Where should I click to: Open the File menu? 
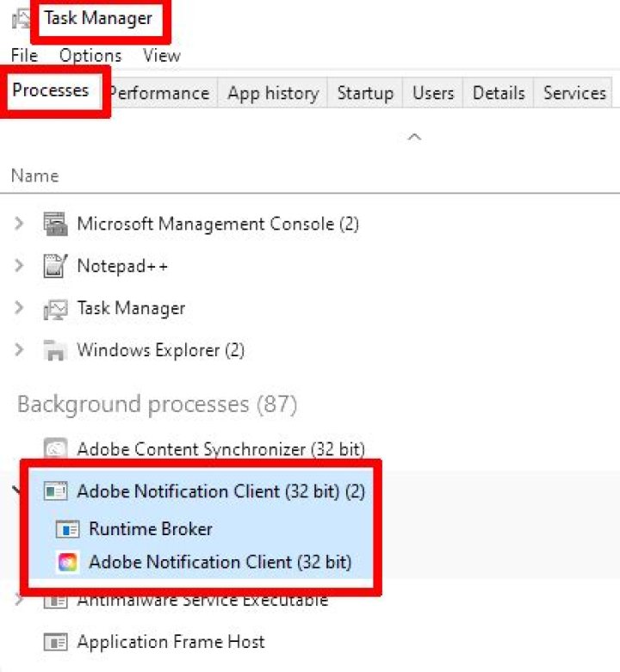click(x=24, y=55)
